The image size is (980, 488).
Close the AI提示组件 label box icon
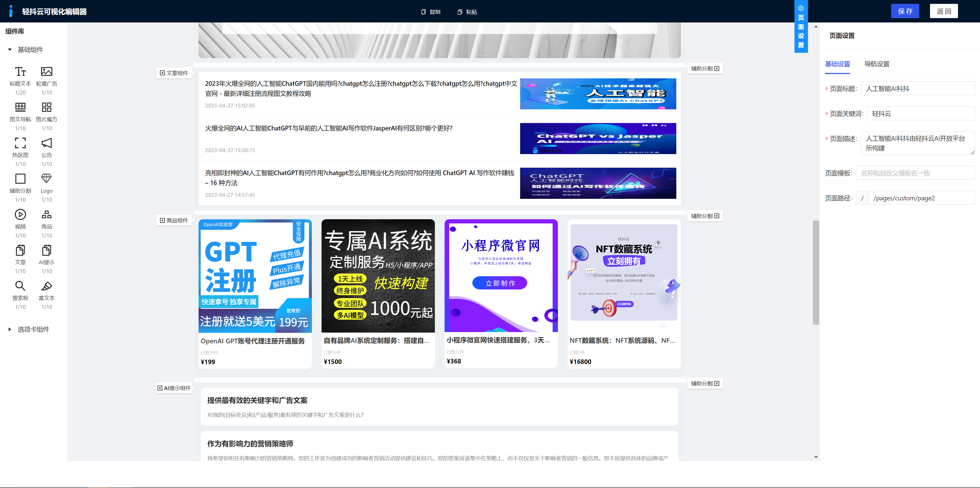click(160, 388)
